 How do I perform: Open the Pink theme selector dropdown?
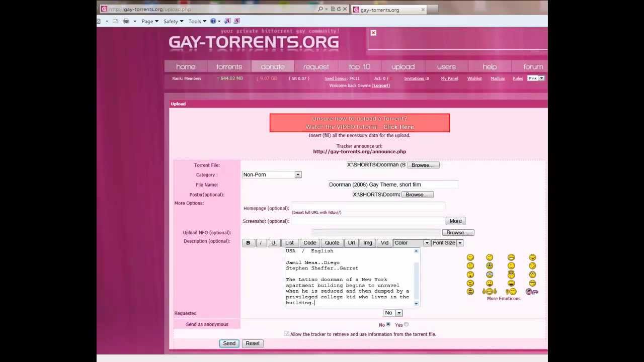[536, 78]
